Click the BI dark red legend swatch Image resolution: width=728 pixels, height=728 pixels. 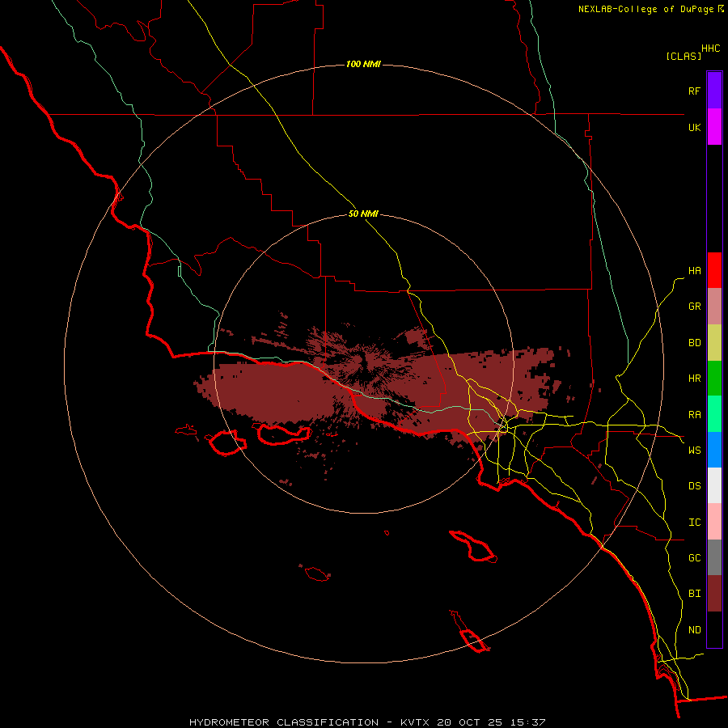click(714, 594)
